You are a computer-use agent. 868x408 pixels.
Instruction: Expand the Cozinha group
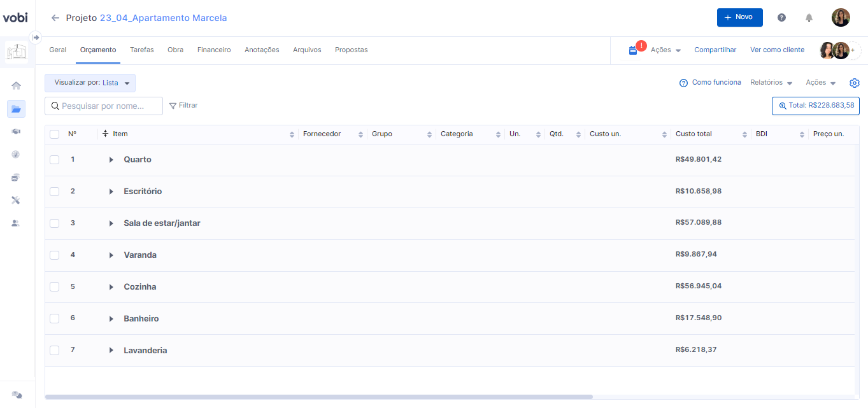point(111,287)
